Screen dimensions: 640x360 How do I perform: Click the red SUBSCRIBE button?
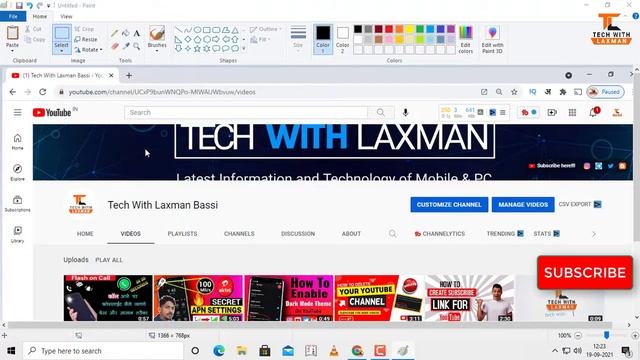click(x=584, y=273)
